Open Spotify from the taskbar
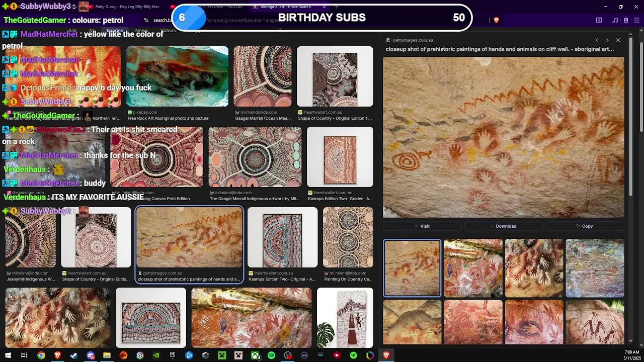Screen dimensions: 644x362 point(271,355)
